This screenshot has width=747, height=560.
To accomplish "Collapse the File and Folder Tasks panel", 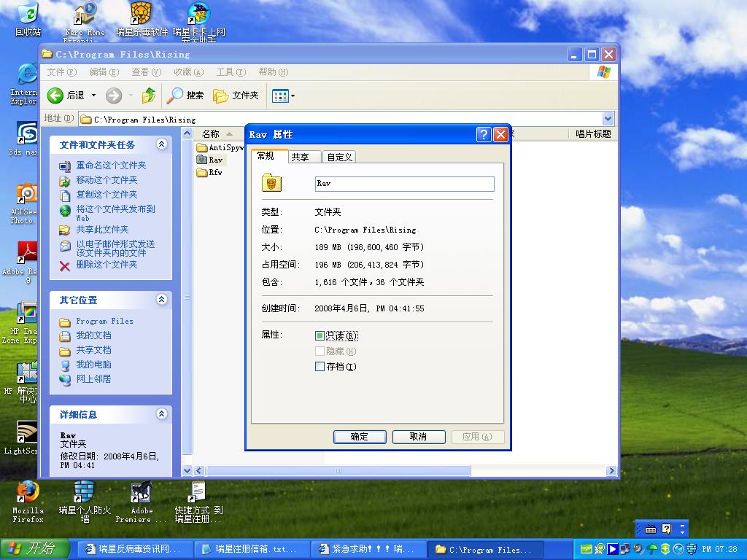I will click(x=161, y=144).
